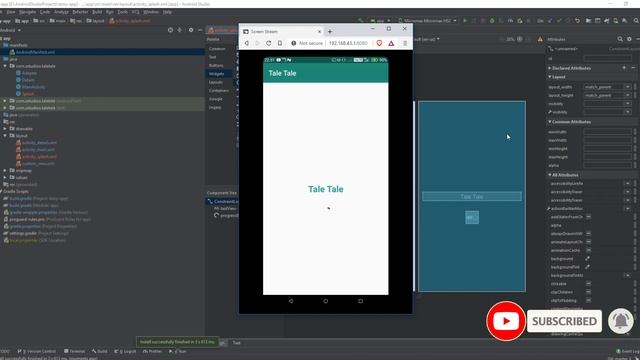Screen dimensions: 640x360
Task: Click the browser address bar URL
Action: [x=348, y=43]
